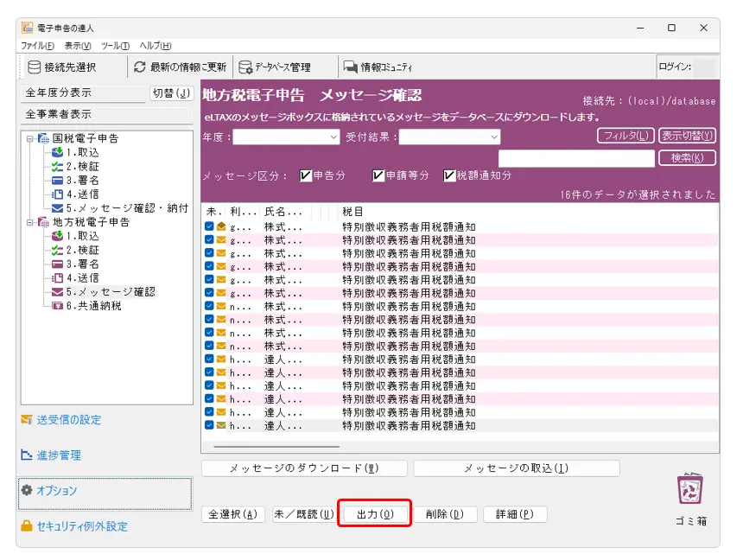743x560 pixels.
Task: Click the search text field beside 検索(K)
Action: tap(576, 158)
